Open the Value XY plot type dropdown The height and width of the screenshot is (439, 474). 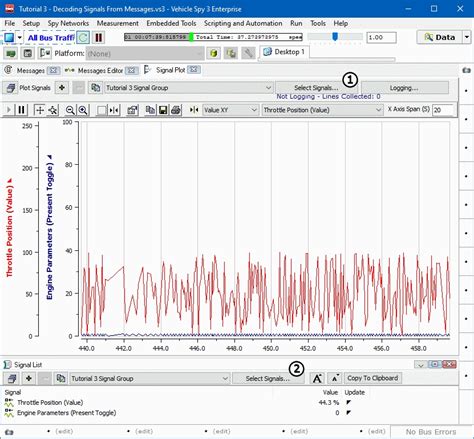tap(230, 110)
